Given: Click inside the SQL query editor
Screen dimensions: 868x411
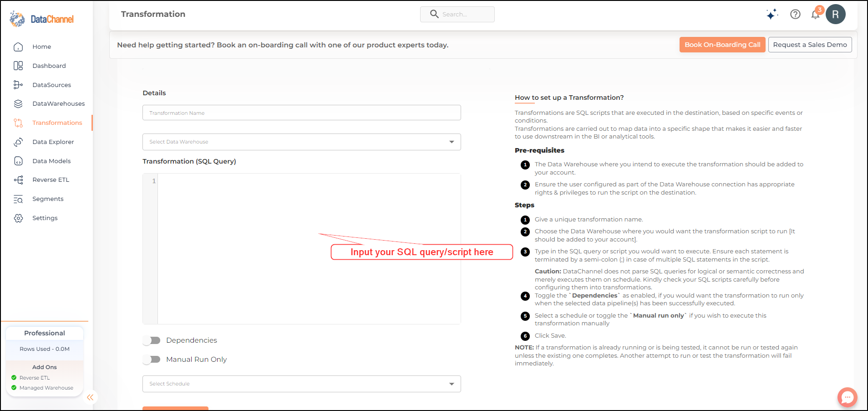Looking at the screenshot, I should [309, 248].
